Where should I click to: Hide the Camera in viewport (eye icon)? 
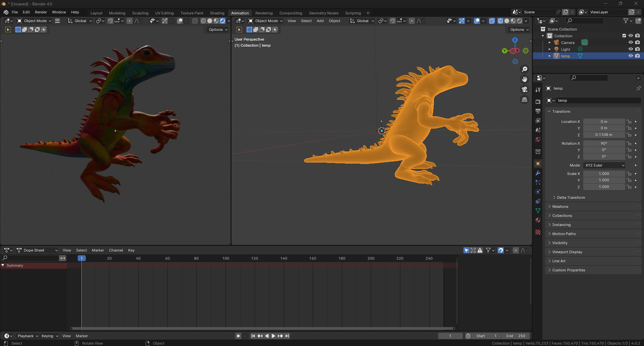pos(631,42)
